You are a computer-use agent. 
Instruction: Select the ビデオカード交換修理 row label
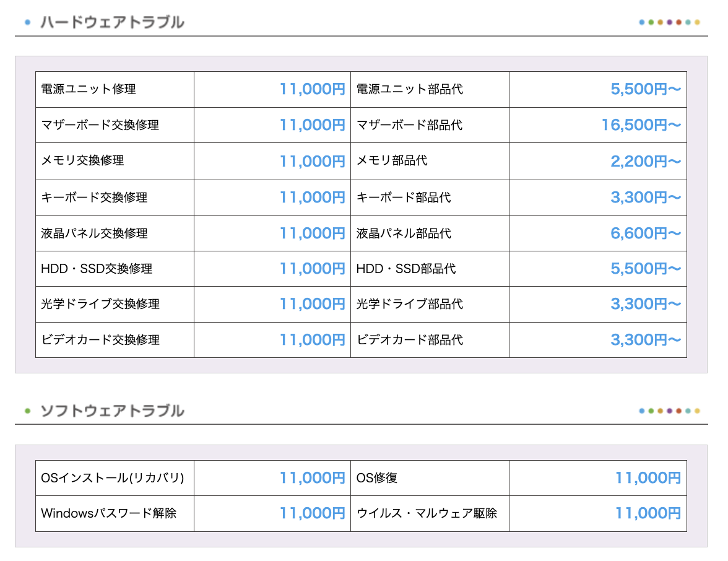tap(100, 340)
